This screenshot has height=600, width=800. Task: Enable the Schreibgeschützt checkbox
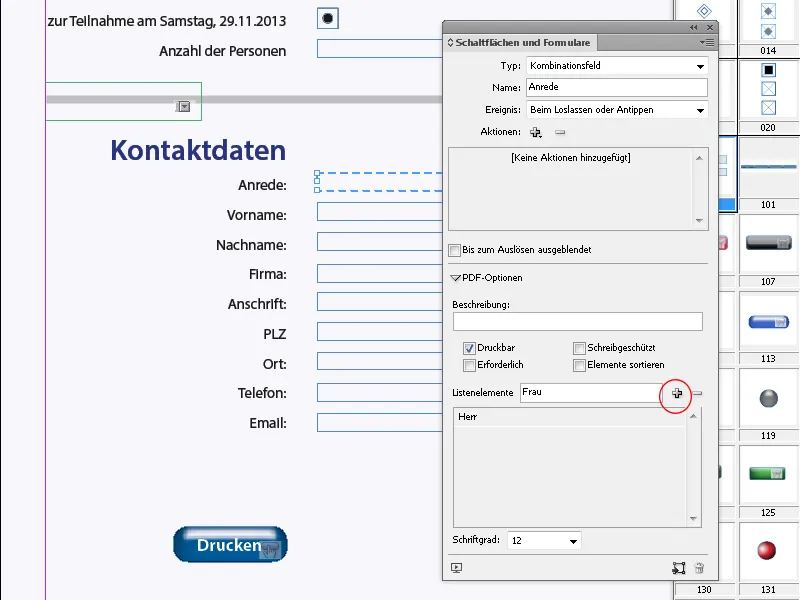[x=579, y=348]
